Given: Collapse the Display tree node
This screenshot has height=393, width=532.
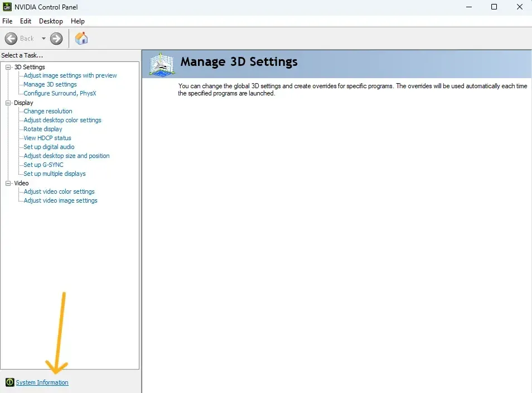Looking at the screenshot, I should (x=8, y=103).
